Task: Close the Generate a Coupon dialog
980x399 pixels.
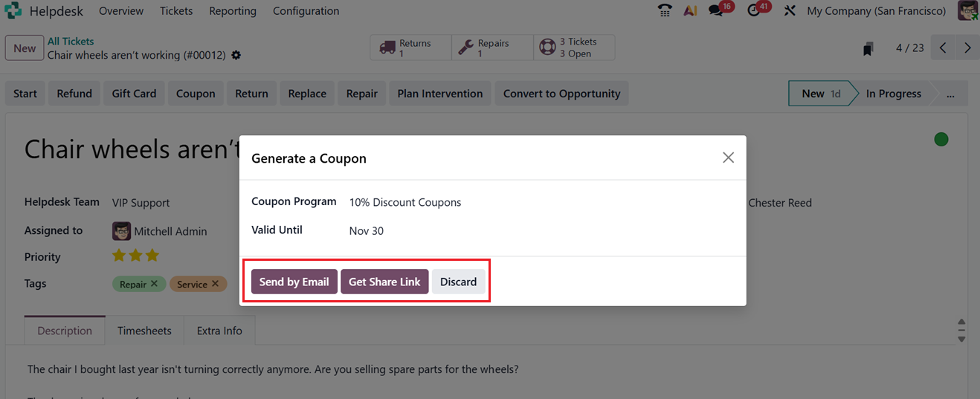Action: click(728, 158)
